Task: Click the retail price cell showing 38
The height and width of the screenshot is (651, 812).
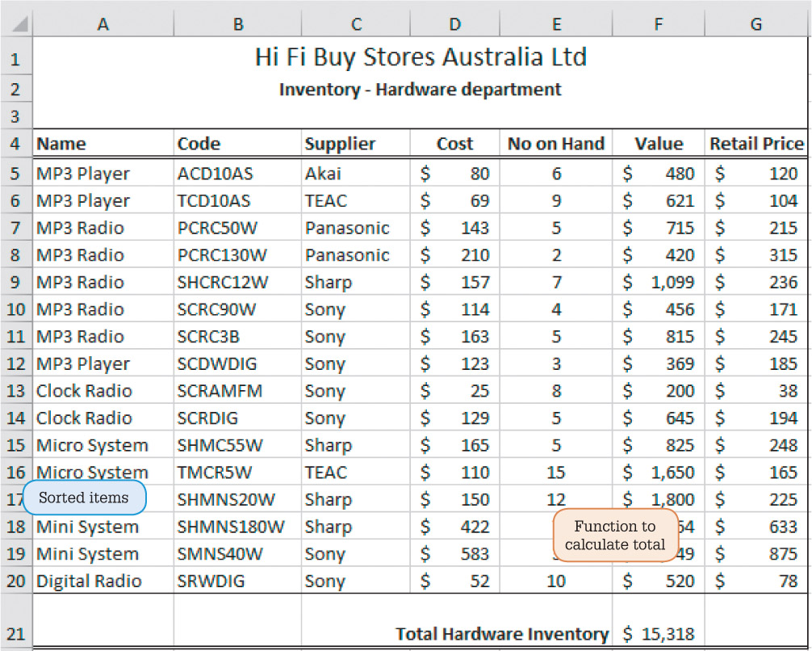Action: 756,391
